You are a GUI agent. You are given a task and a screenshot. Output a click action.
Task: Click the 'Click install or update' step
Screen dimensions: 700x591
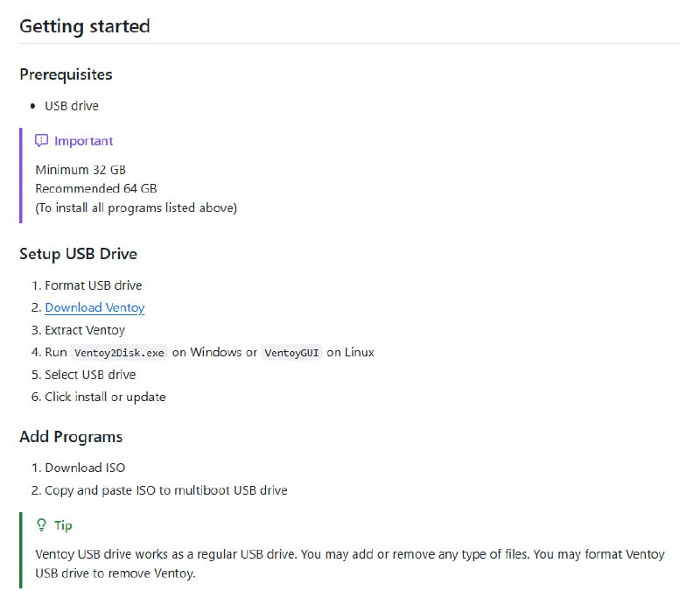tap(105, 397)
